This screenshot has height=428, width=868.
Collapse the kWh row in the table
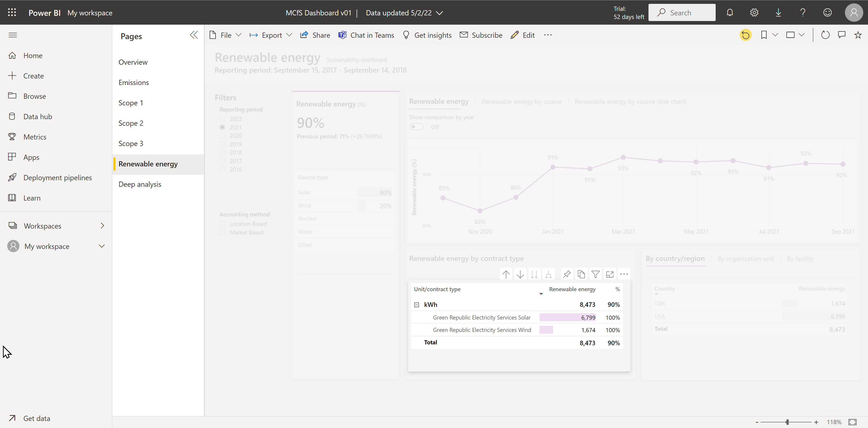(416, 305)
